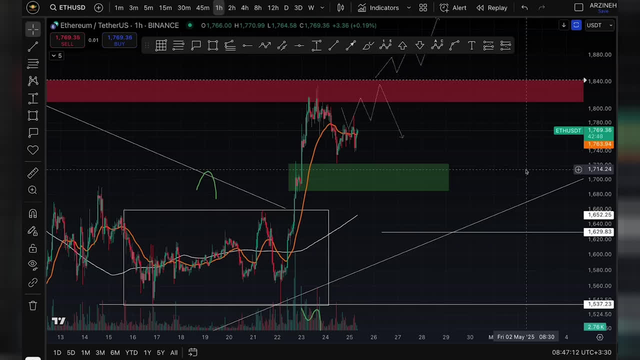Open the ETHUSD symbol search
This screenshot has height=360, width=640.
68,8
